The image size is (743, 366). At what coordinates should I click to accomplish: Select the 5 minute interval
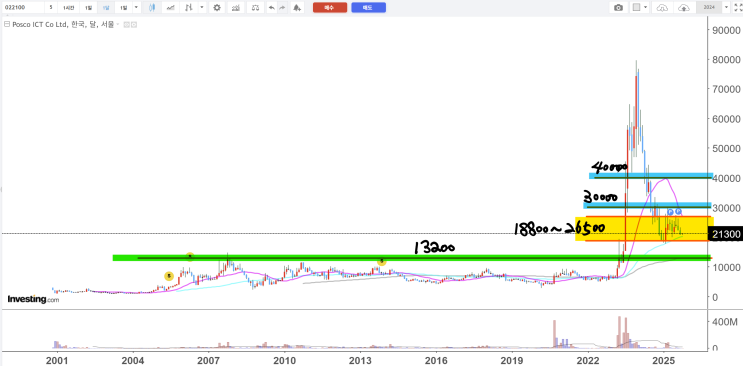pyautogui.click(x=51, y=8)
